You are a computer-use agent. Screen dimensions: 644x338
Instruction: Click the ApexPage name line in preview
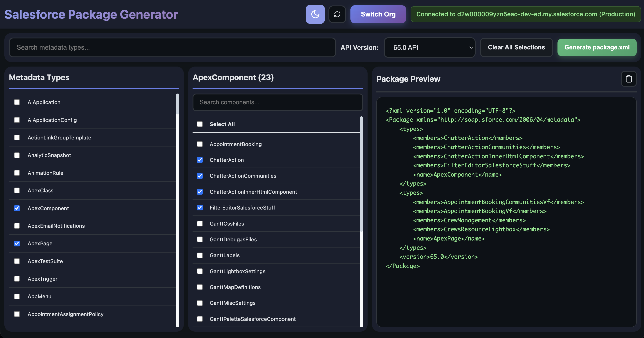point(449,239)
